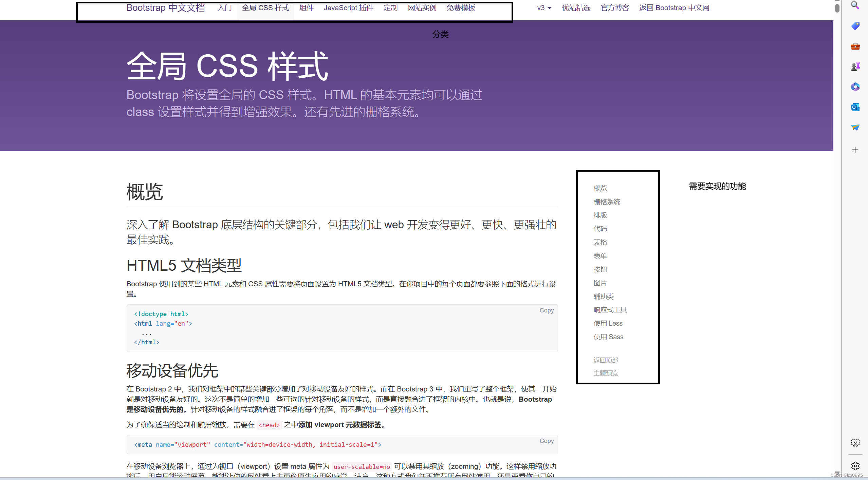
Task: Jump to 栅格系统 in side navigation
Action: point(607,202)
